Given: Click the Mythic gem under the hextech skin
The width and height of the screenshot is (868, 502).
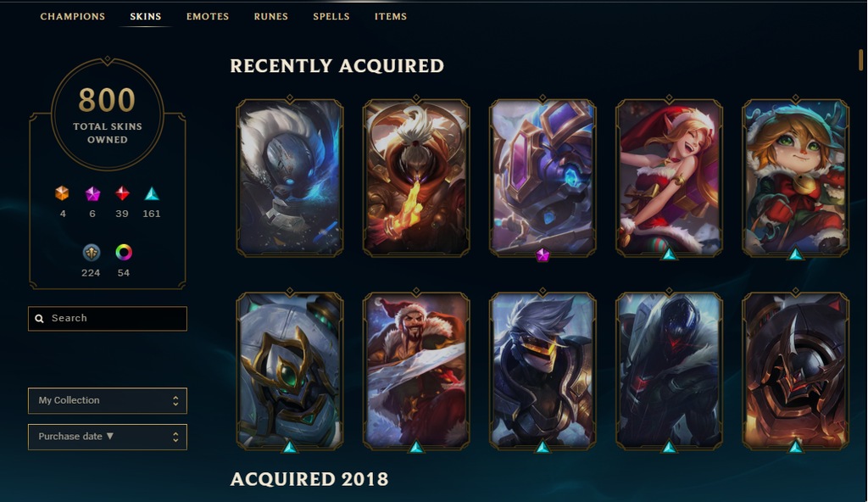Looking at the screenshot, I should pyautogui.click(x=542, y=255).
